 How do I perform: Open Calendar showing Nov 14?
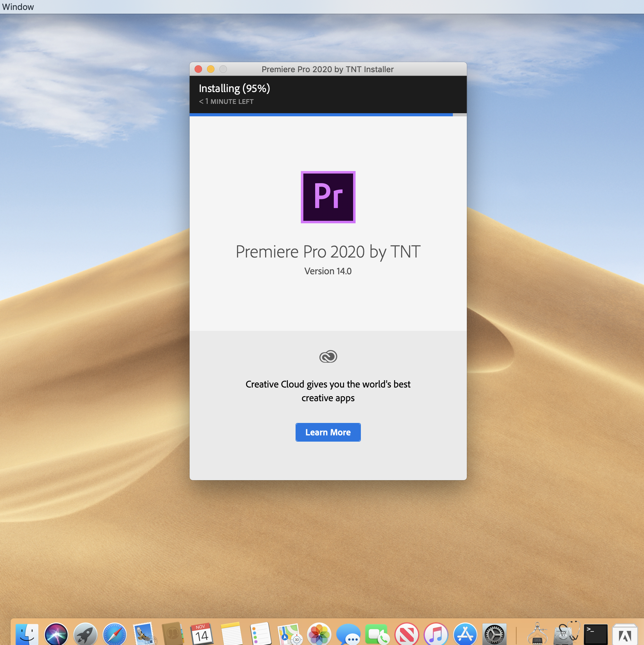[x=201, y=634]
